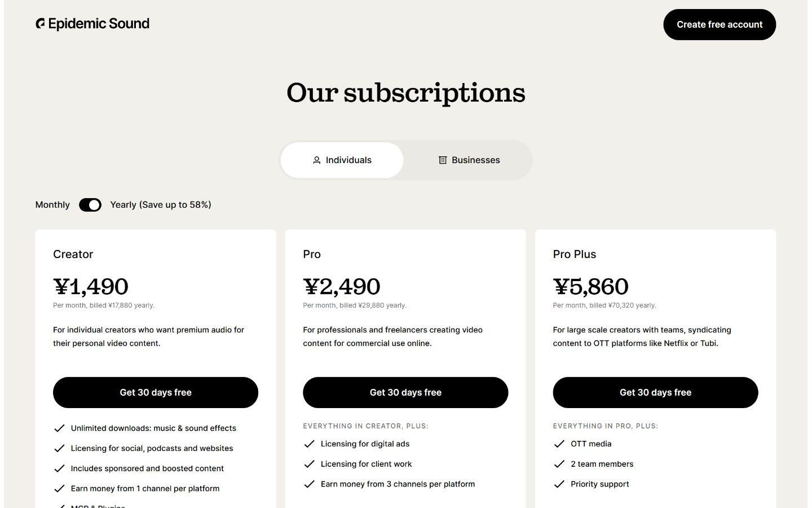Select the Monthly billing label
The height and width of the screenshot is (508, 812).
[x=52, y=205]
